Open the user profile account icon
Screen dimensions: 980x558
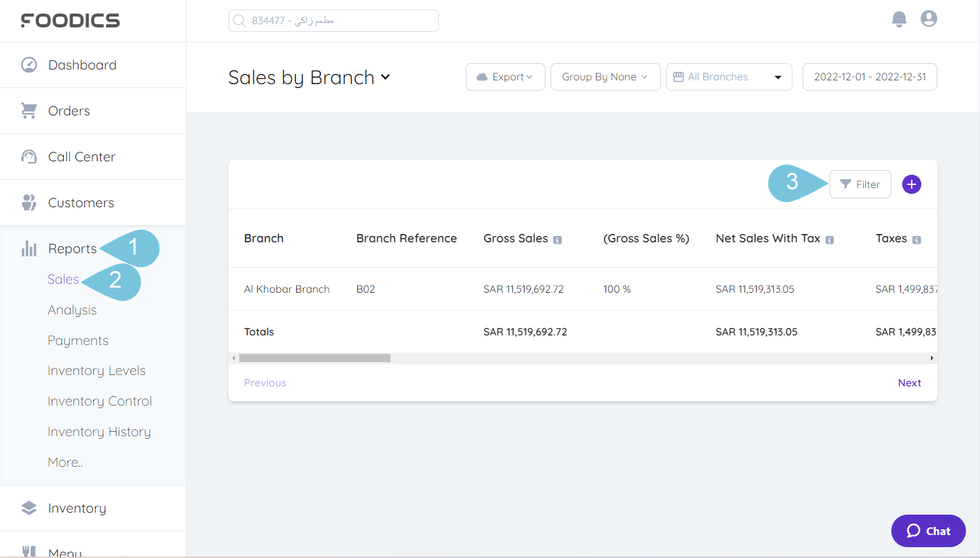[x=928, y=19]
